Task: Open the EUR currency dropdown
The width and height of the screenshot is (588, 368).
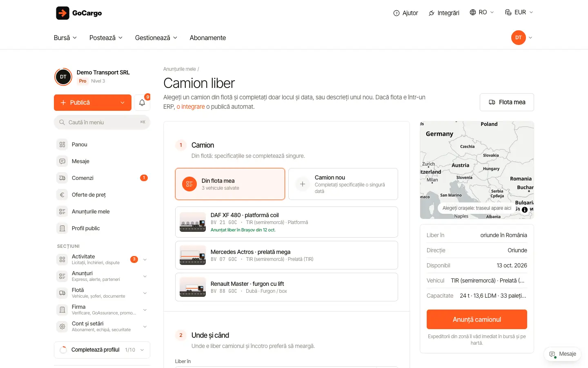Action: [x=519, y=12]
